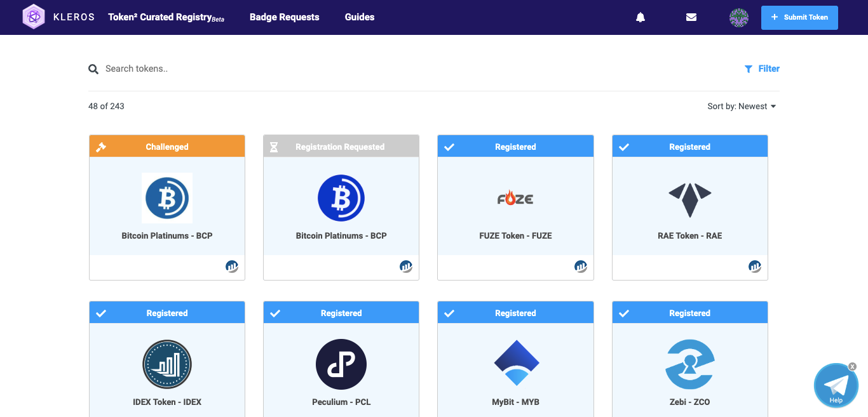This screenshot has height=417, width=868.
Task: Click 'MyBit - MYB' label
Action: click(515, 402)
